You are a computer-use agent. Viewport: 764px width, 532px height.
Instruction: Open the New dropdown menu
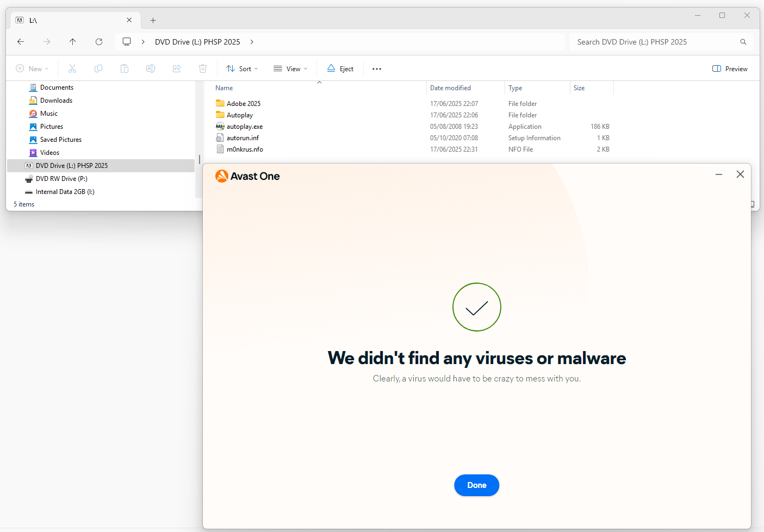32,68
